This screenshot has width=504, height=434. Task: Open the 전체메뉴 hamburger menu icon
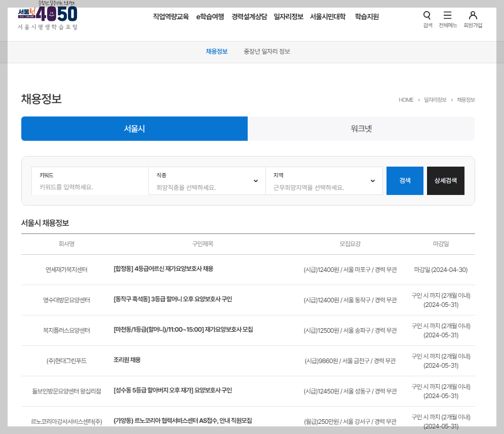coord(447,15)
